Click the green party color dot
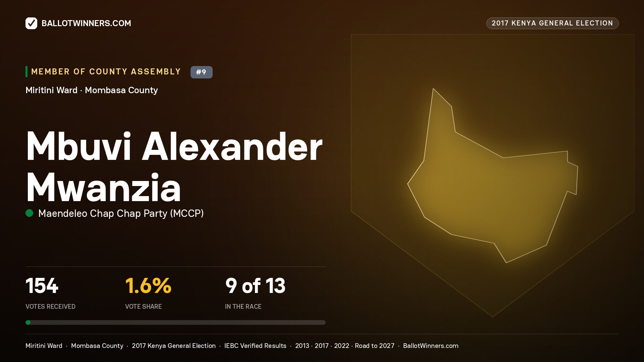 pyautogui.click(x=30, y=213)
